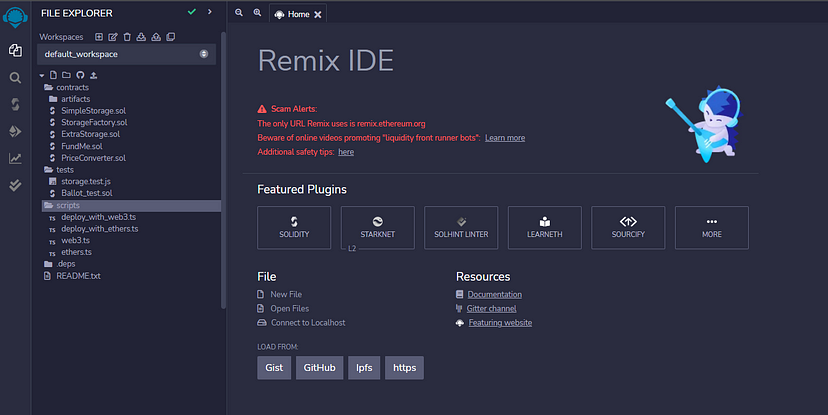The image size is (828, 415).
Task: Open ExtraStorage.sol file
Action: [x=90, y=134]
